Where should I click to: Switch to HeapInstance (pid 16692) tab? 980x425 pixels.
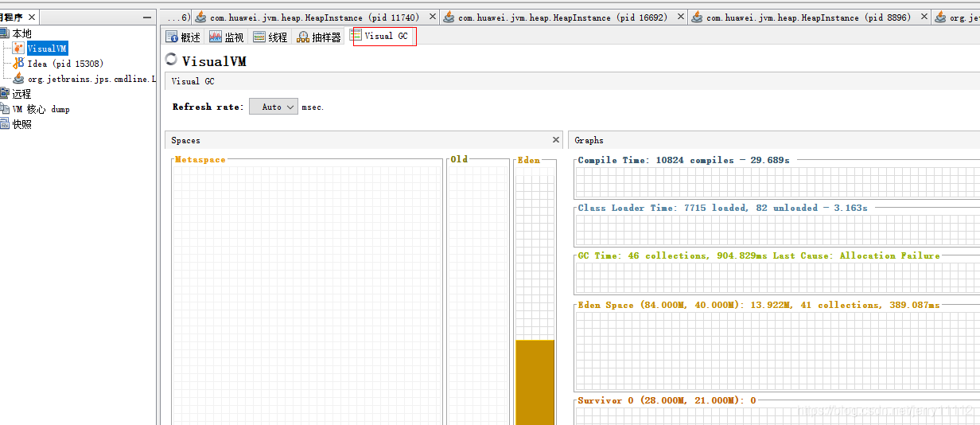pos(562,17)
